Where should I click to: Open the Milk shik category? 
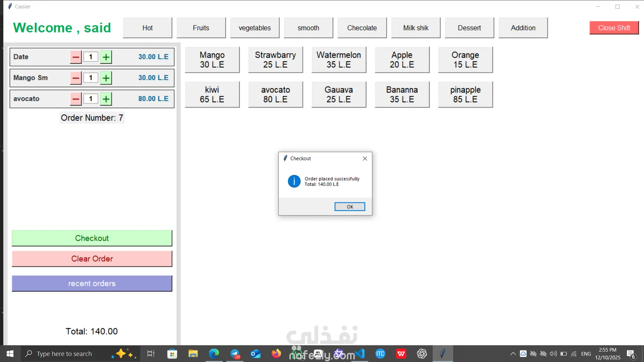pos(416,28)
